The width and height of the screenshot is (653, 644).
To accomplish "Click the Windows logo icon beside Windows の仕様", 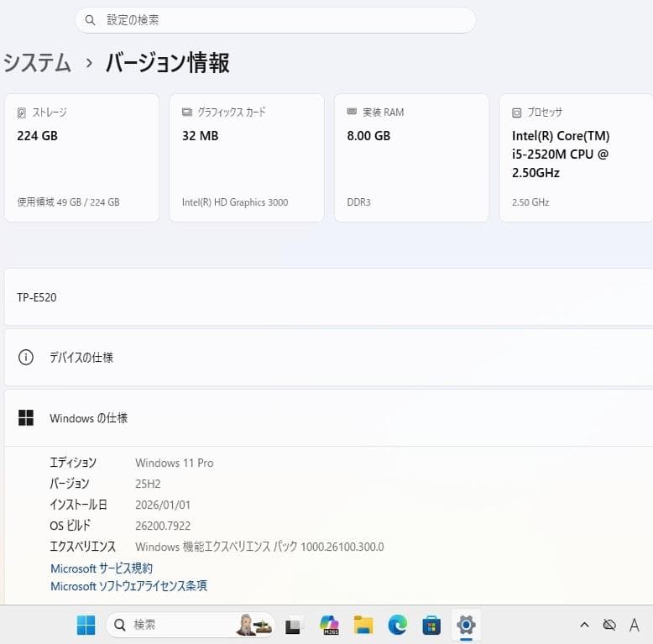I will coord(26,418).
